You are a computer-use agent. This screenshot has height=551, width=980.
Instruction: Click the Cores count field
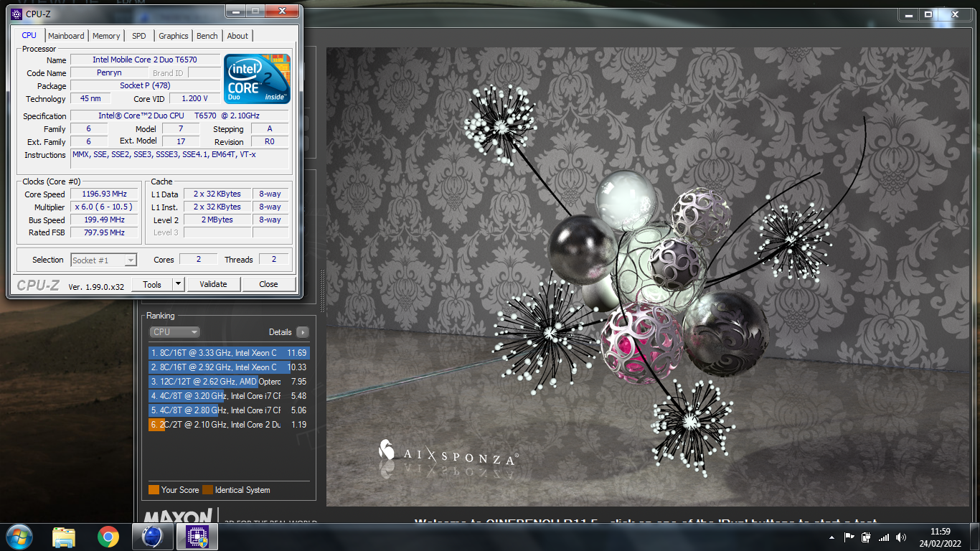click(x=199, y=260)
